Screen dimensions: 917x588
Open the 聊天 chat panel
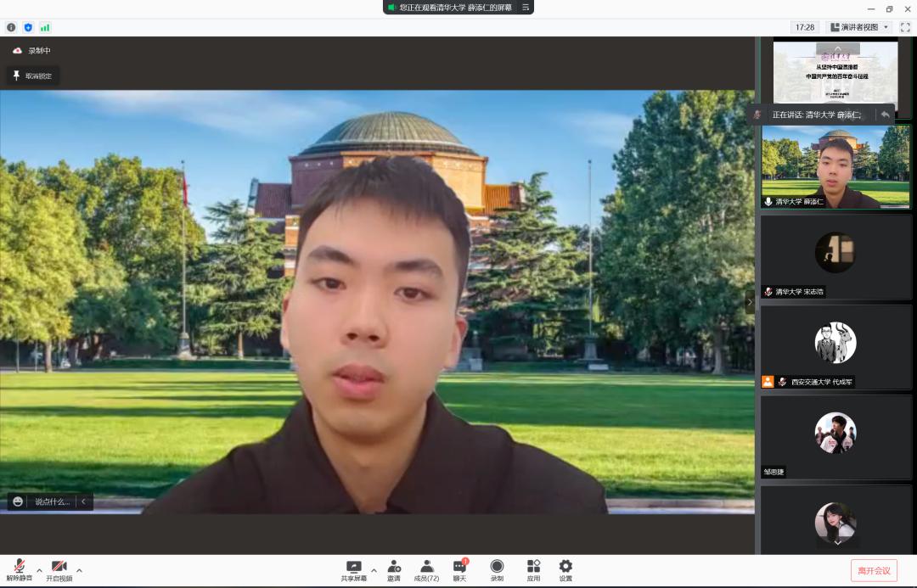(459, 567)
